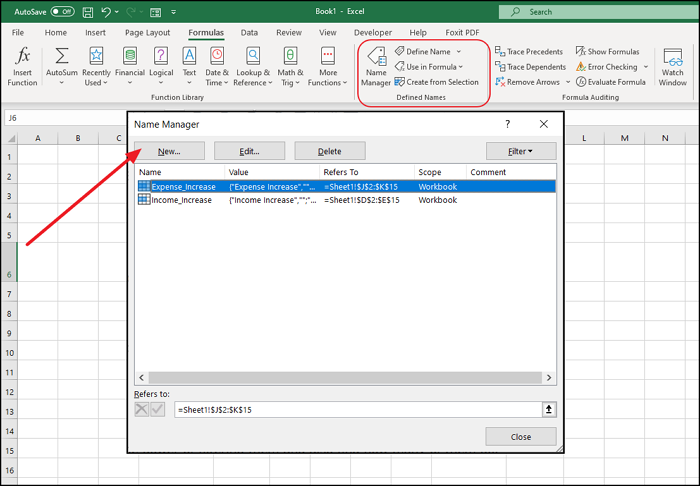The image size is (700, 486).
Task: Click Evaluate Formula
Action: point(611,82)
